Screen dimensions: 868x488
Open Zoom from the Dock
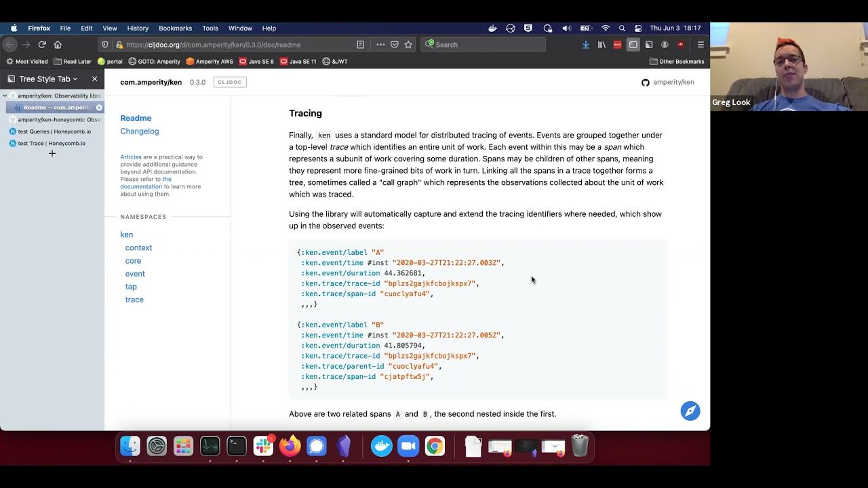coord(408,446)
